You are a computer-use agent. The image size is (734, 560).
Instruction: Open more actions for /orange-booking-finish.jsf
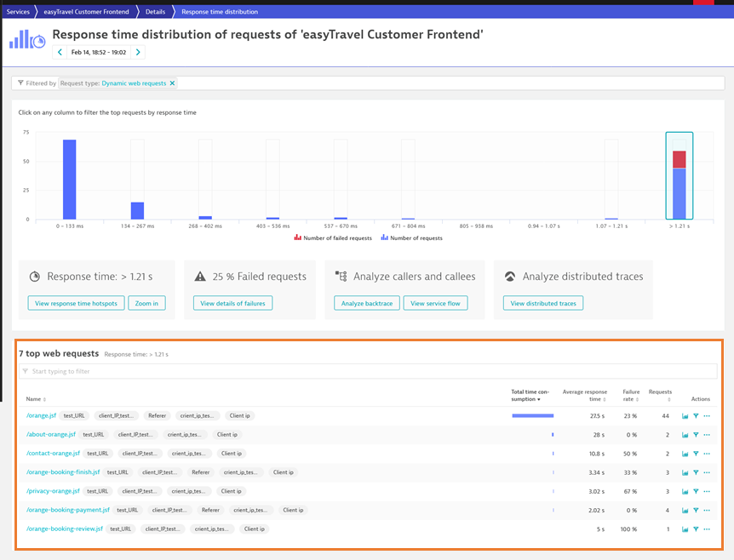point(707,472)
